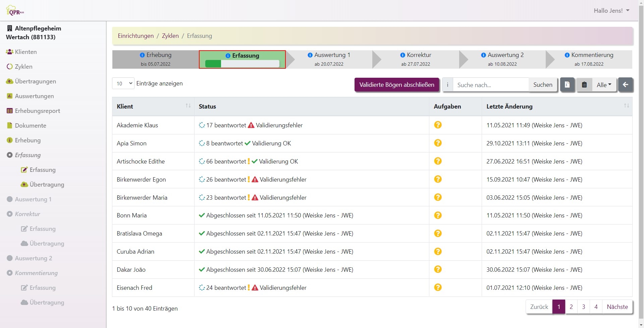
Task: Click the Aufgaben question icon for Apia Simon
Action: 438,143
